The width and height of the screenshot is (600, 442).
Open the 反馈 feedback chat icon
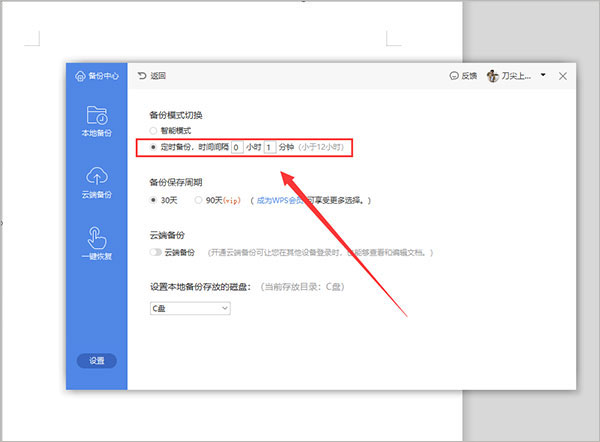tap(455, 76)
